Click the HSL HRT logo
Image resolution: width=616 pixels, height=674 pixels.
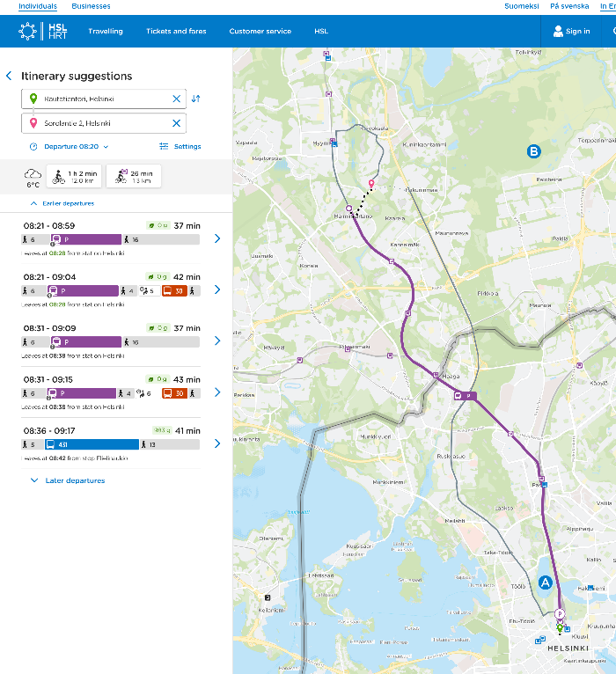click(43, 32)
